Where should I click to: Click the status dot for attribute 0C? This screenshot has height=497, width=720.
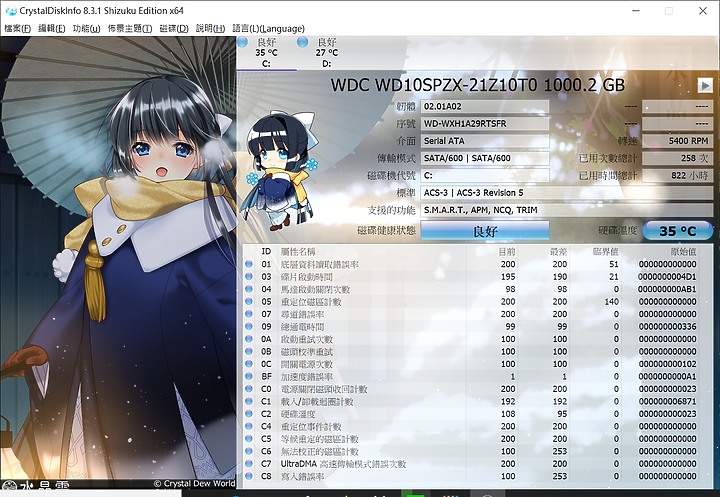pyautogui.click(x=249, y=364)
